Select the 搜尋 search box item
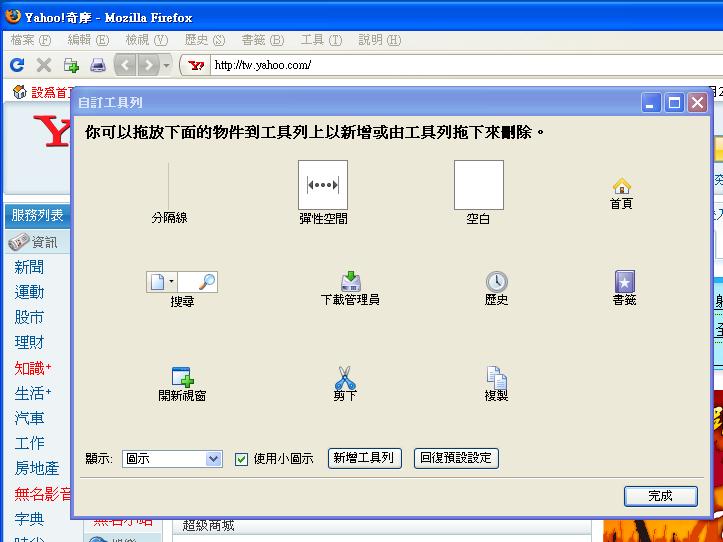The width and height of the screenshot is (723, 542). 182,289
